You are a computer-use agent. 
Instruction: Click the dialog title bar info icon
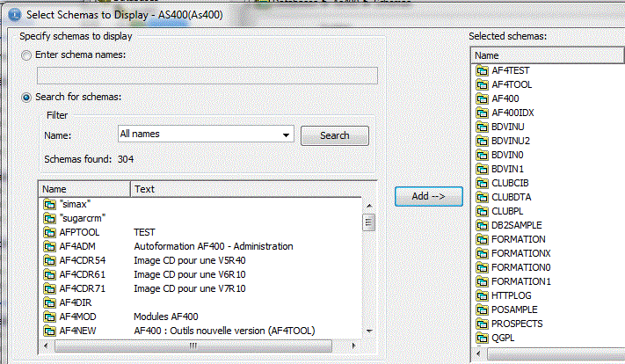click(x=15, y=15)
